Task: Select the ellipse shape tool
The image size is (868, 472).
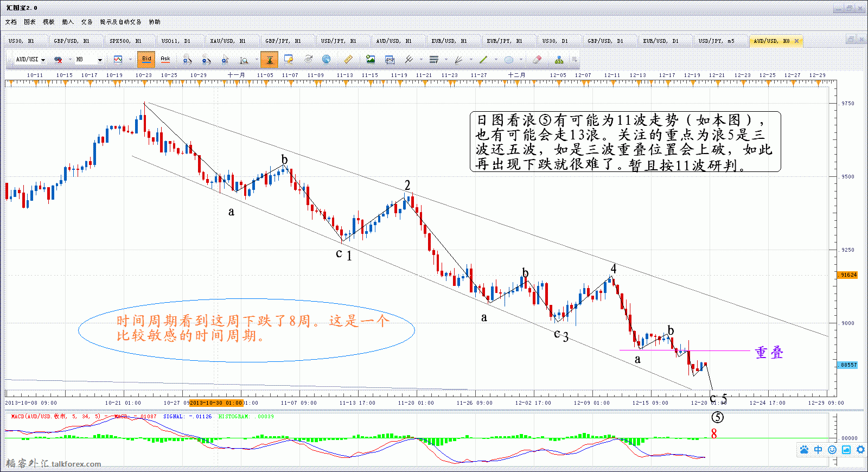Action: tap(509, 60)
